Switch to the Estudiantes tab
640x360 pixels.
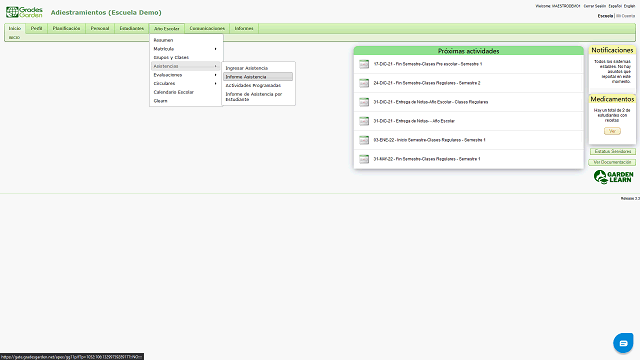pos(131,29)
